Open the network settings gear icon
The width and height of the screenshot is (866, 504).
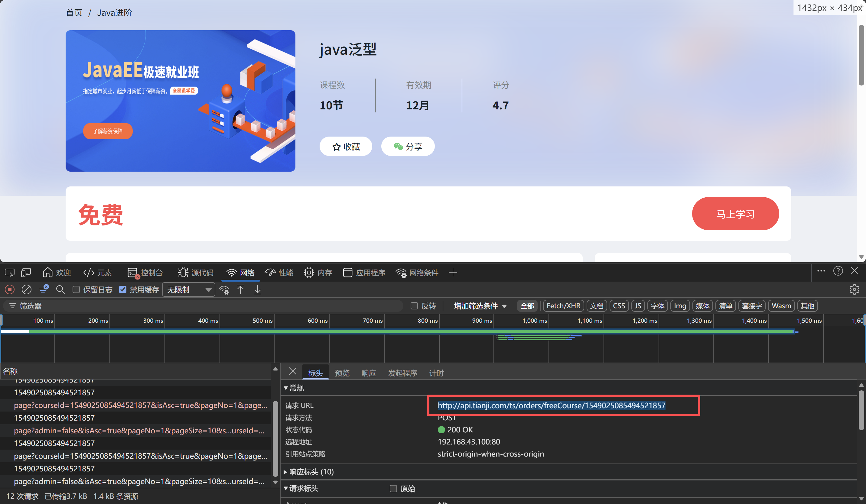[854, 290]
